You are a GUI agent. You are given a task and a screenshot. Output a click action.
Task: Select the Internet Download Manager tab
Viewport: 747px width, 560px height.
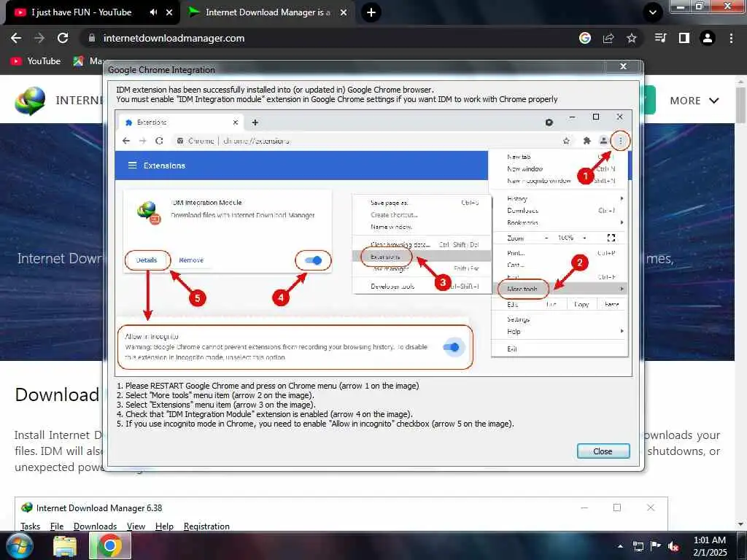tap(268, 12)
